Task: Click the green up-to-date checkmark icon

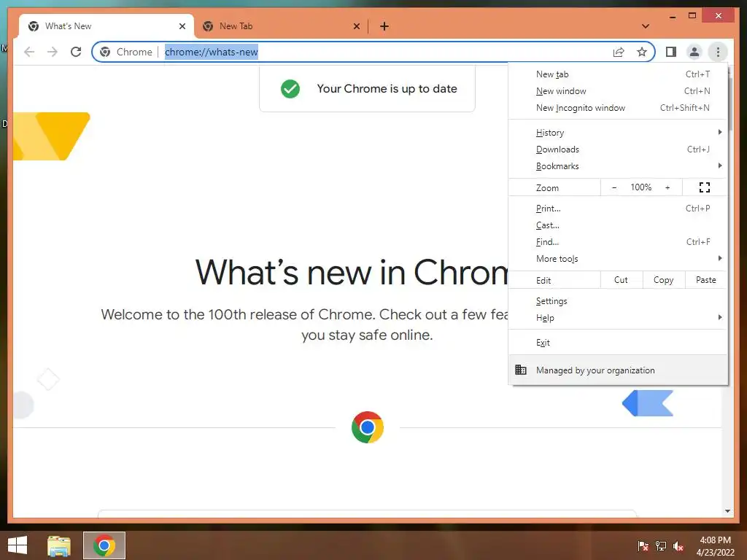Action: tap(290, 88)
